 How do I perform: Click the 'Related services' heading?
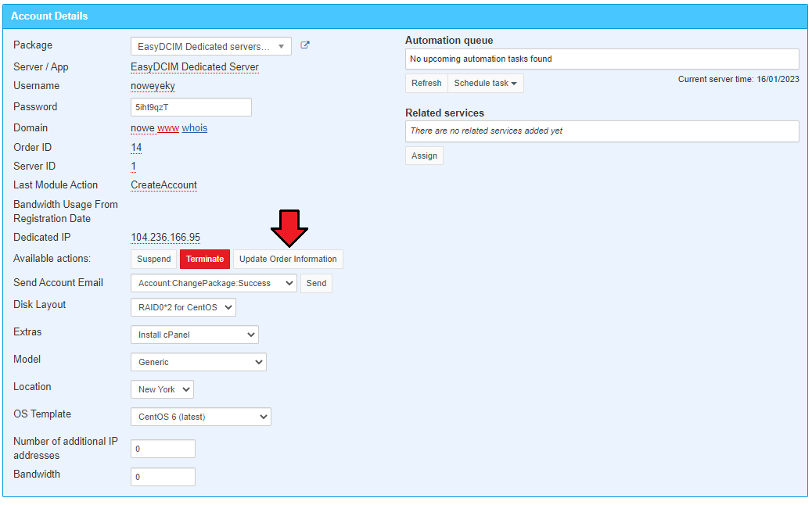click(445, 113)
